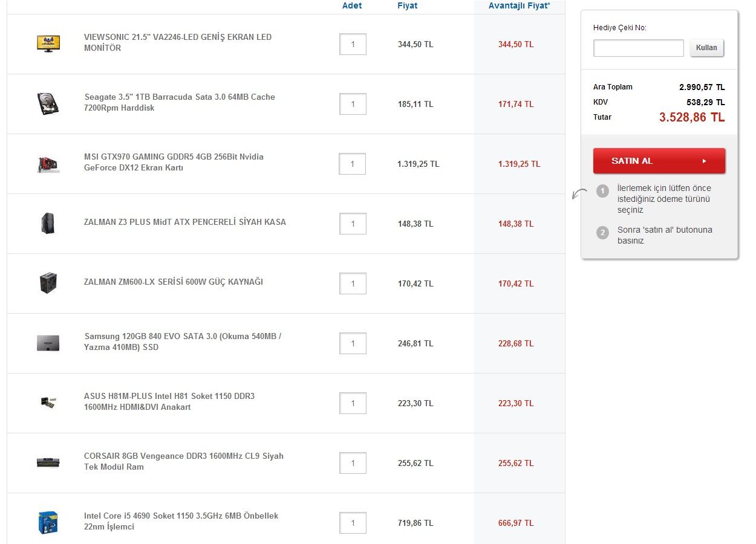Edit quantity field for ViewSonic monitor
This screenshot has width=756, height=544.
coord(353,44)
